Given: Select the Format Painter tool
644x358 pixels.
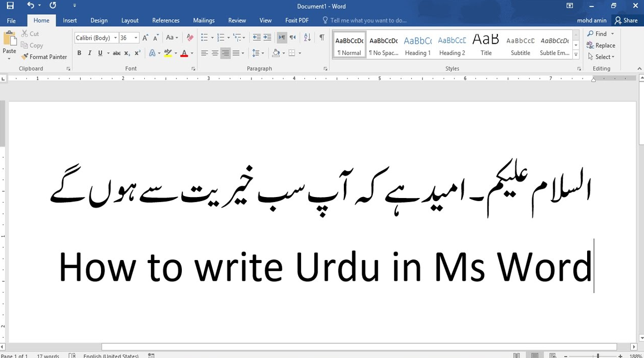Looking at the screenshot, I should [x=44, y=56].
